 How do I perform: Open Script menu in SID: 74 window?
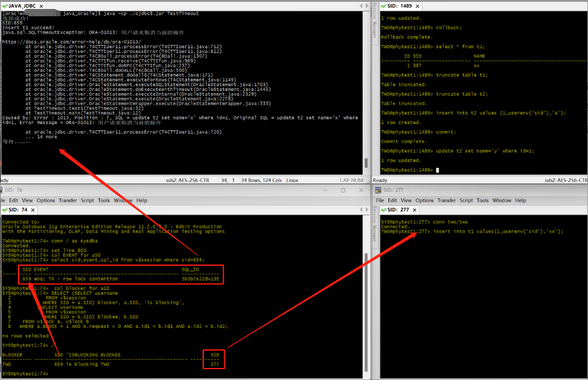coord(87,200)
